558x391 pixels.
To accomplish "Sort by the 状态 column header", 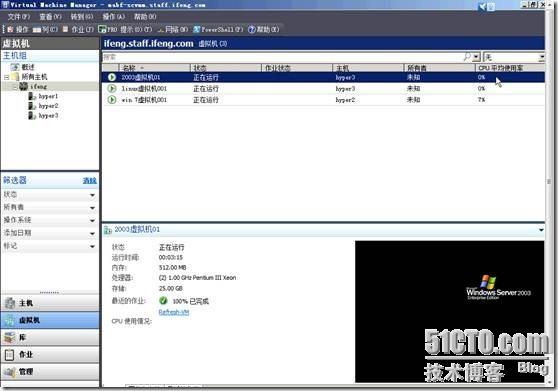I will pos(226,68).
